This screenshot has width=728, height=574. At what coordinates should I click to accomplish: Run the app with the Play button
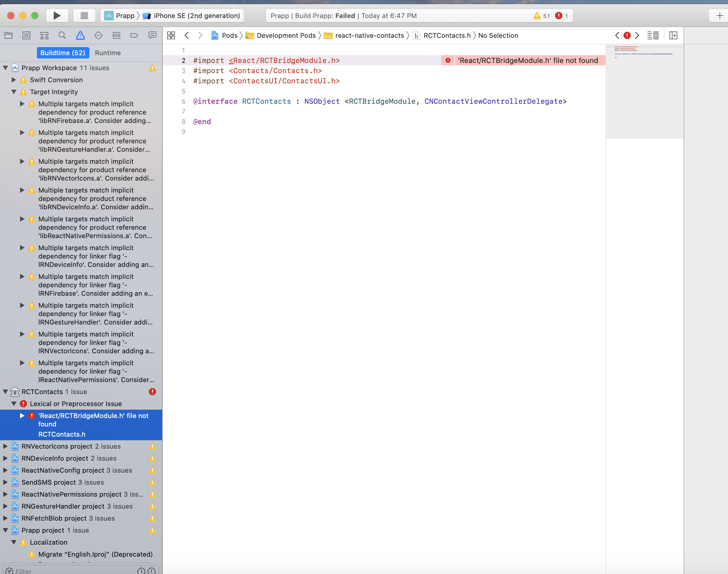(x=57, y=16)
